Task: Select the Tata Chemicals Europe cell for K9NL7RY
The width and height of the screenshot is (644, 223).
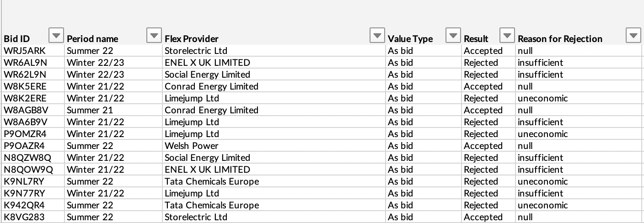Action: coord(212,181)
